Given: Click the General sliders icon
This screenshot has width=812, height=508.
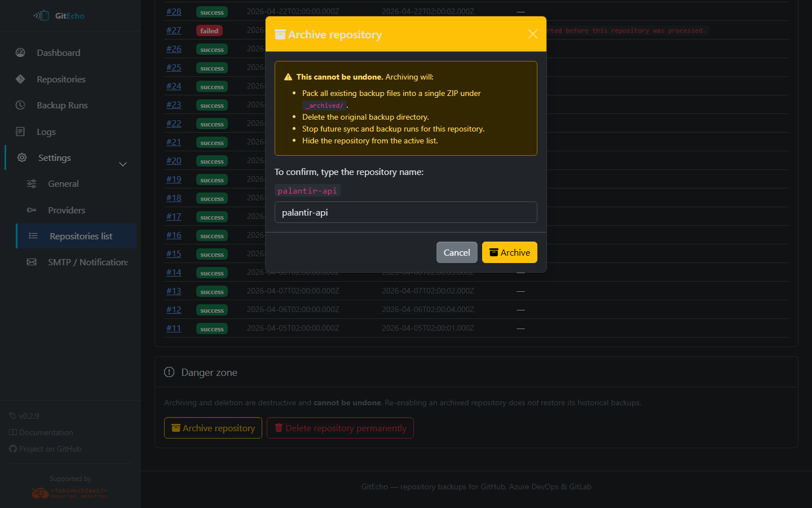Looking at the screenshot, I should pyautogui.click(x=32, y=183).
